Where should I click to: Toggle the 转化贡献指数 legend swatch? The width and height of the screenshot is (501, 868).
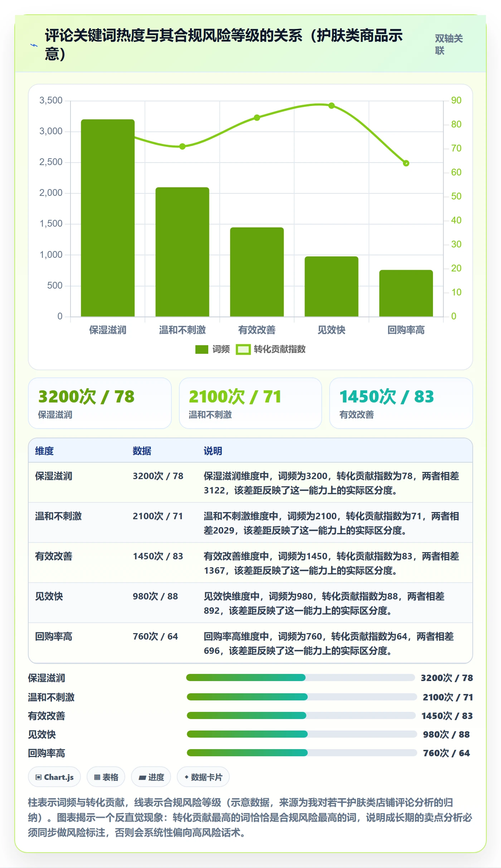pyautogui.click(x=243, y=349)
